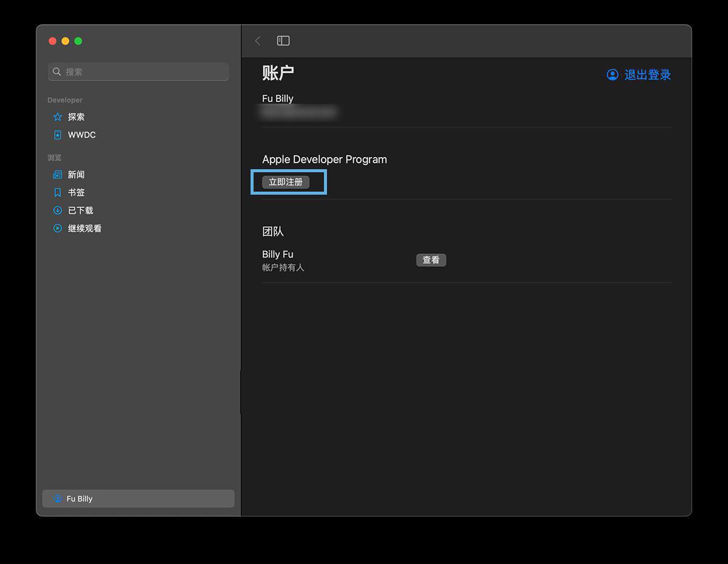The width and height of the screenshot is (728, 564).
Task: Open 已下载 via the download arrow icon
Action: 58,210
